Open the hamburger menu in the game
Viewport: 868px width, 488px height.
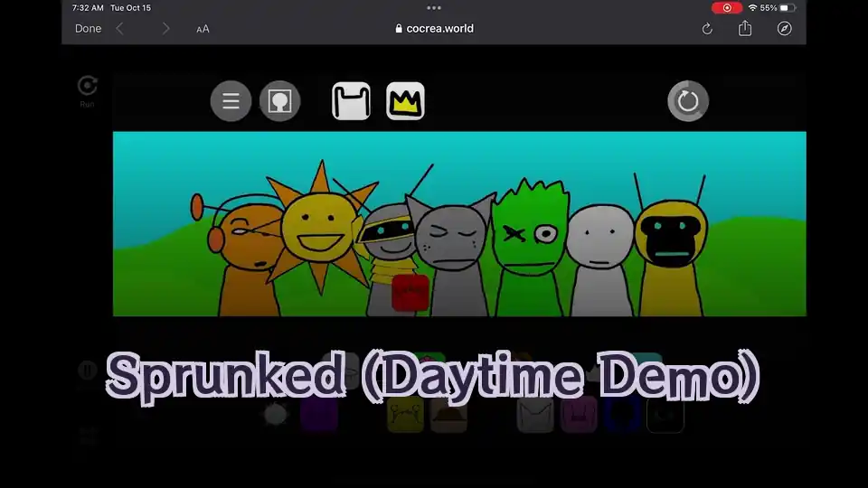(x=231, y=101)
